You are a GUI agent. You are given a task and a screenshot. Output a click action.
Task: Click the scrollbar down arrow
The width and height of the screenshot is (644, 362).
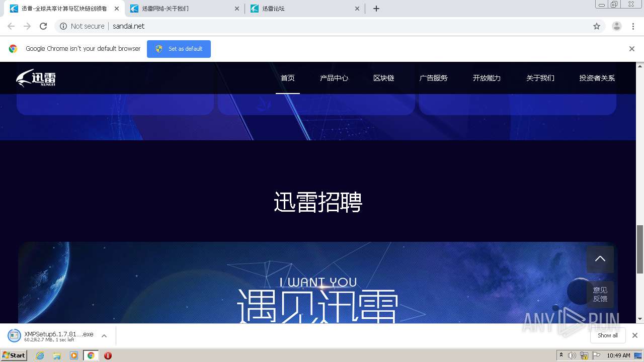point(640,319)
